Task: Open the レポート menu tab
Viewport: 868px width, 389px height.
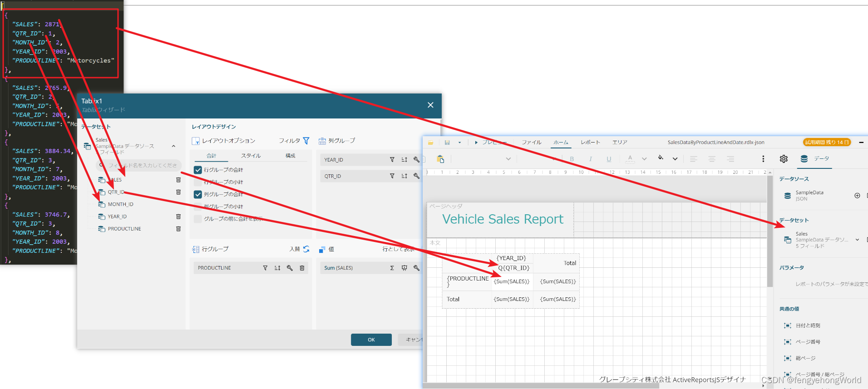Action: point(590,143)
